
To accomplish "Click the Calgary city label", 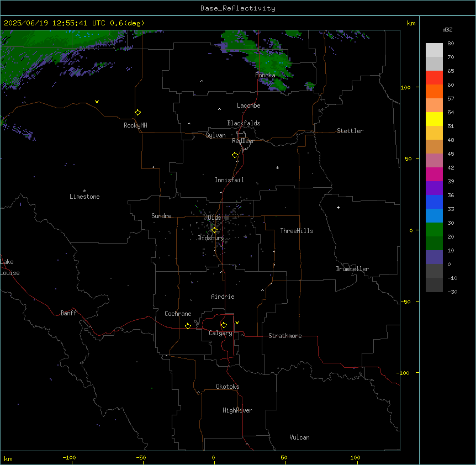I will coord(220,333).
